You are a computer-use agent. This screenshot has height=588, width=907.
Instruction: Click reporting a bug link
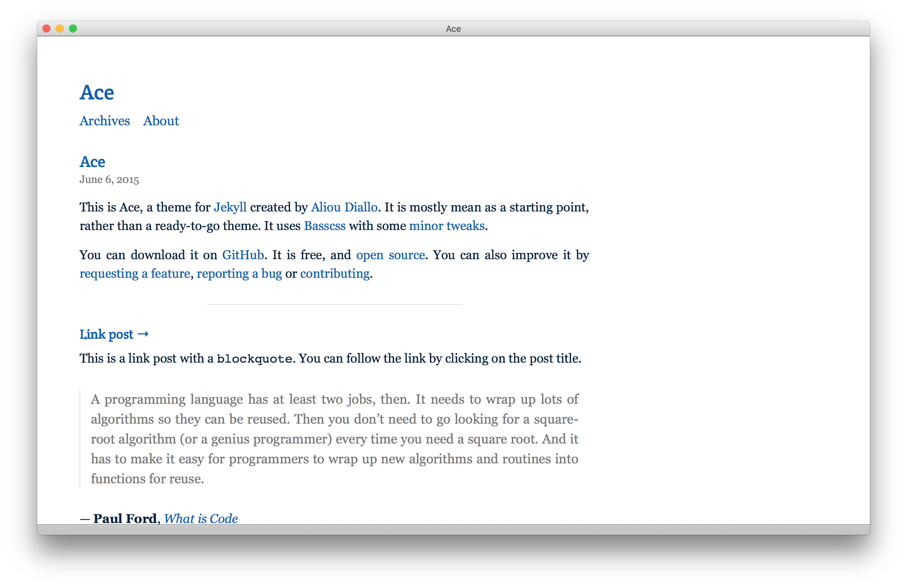pos(239,273)
